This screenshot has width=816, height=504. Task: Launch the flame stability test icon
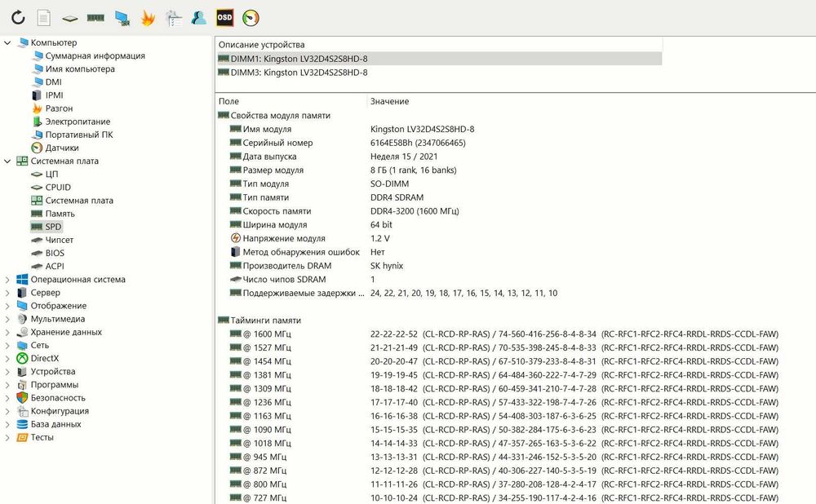pos(149,18)
